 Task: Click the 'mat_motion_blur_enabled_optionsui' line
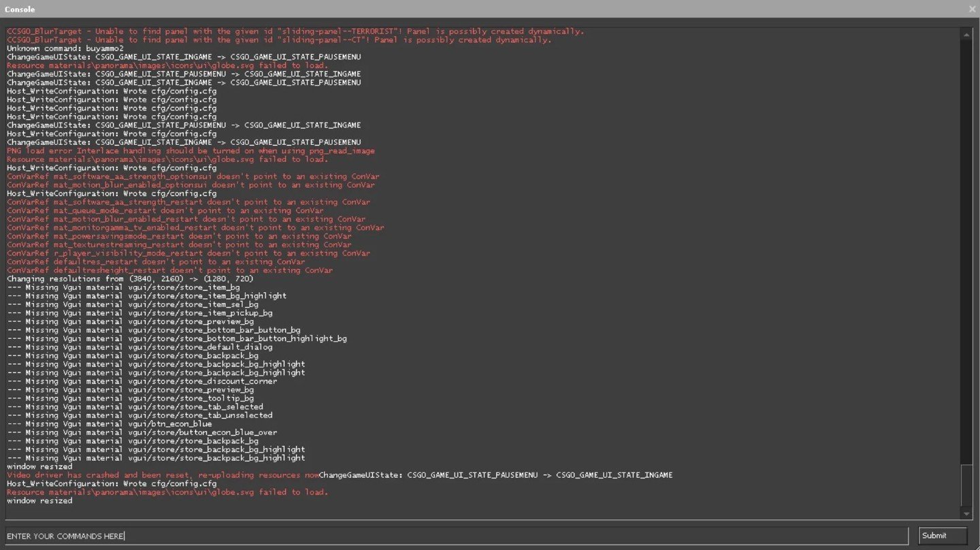click(x=191, y=185)
